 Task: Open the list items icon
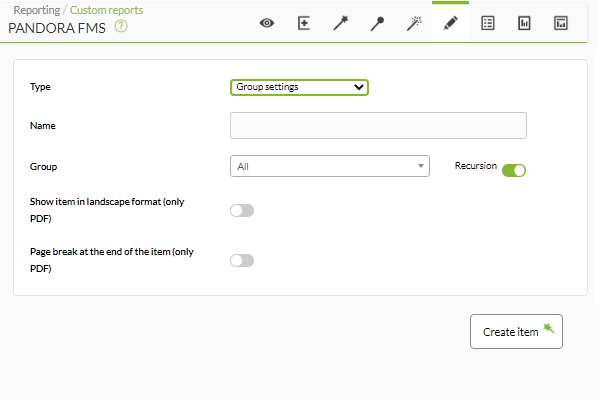(x=488, y=23)
